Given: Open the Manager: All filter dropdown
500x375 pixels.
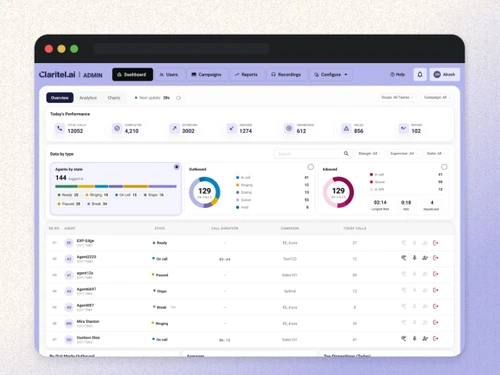Looking at the screenshot, I should coord(369,153).
